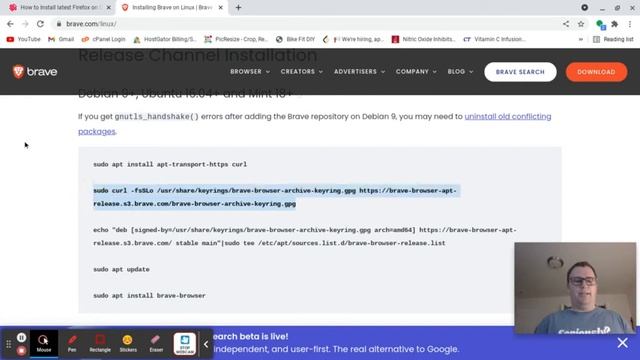This screenshot has height=360, width=640.
Task: Open the Stickers tool
Action: (x=128, y=344)
